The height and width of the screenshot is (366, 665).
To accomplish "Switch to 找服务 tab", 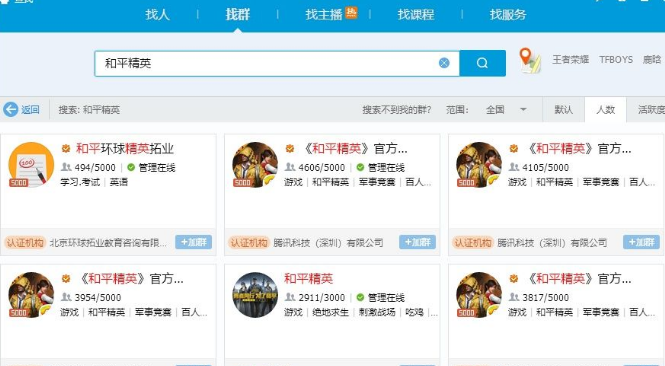I will [x=508, y=15].
